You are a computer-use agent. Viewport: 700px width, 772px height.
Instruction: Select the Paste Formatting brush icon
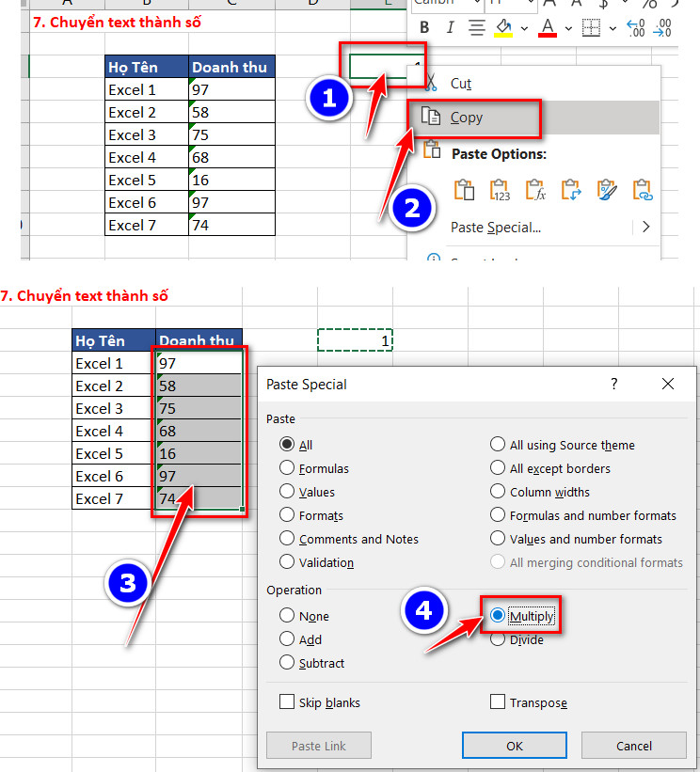pos(607,191)
